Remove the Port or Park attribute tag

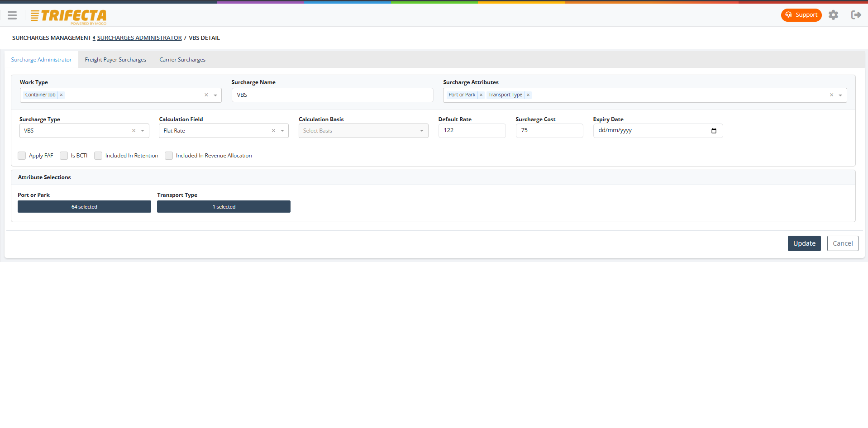point(481,95)
